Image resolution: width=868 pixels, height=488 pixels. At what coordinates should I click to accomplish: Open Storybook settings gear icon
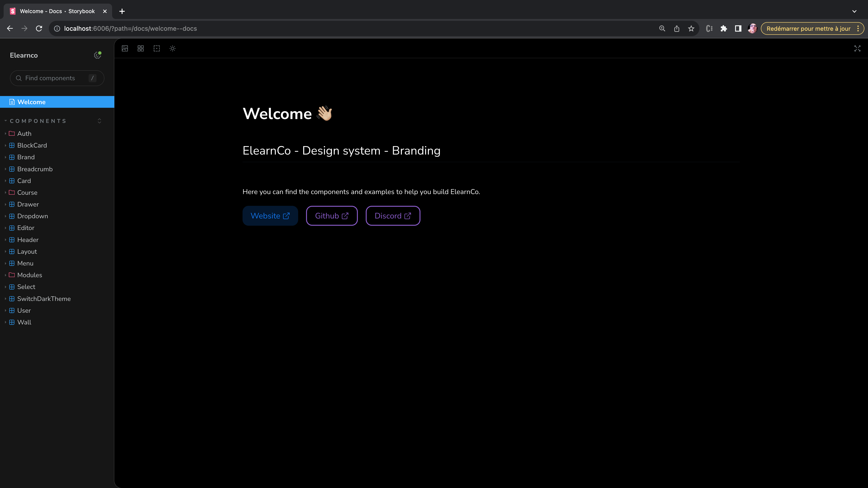[97, 55]
